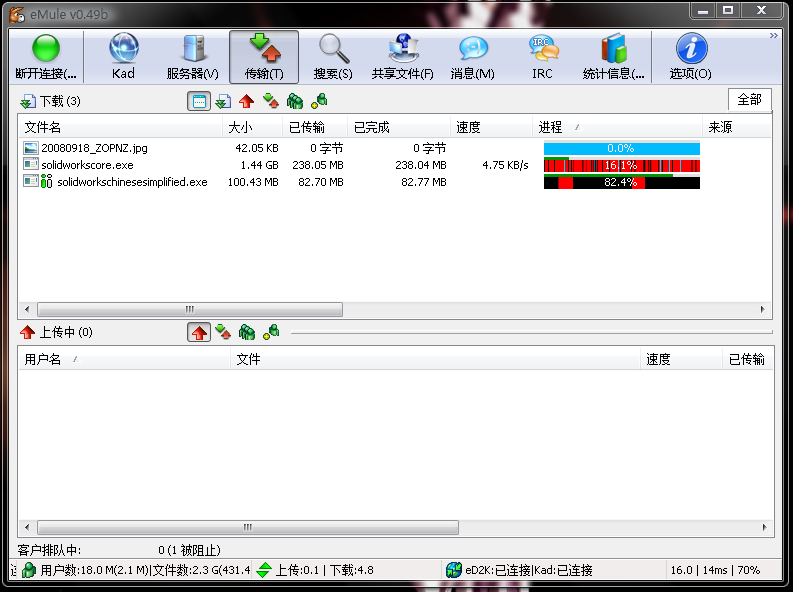Screen dimensions: 793x592
Task: Open the IRC chat window
Action: coord(542,57)
